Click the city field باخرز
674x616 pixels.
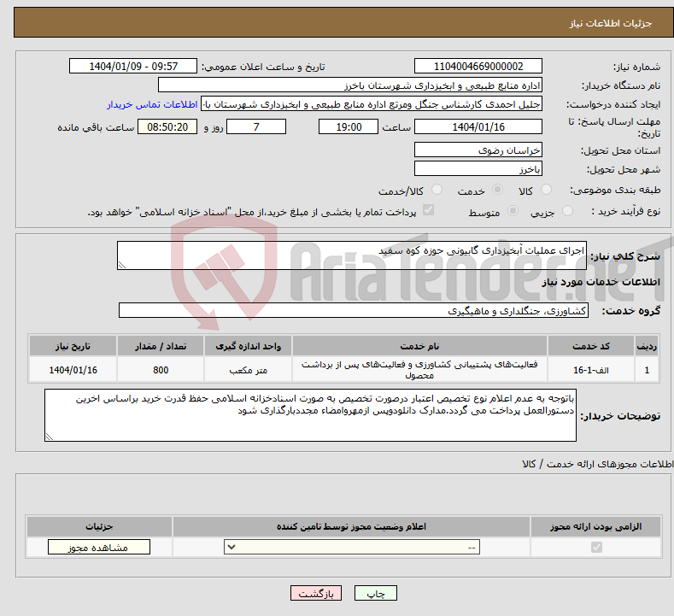(x=478, y=168)
